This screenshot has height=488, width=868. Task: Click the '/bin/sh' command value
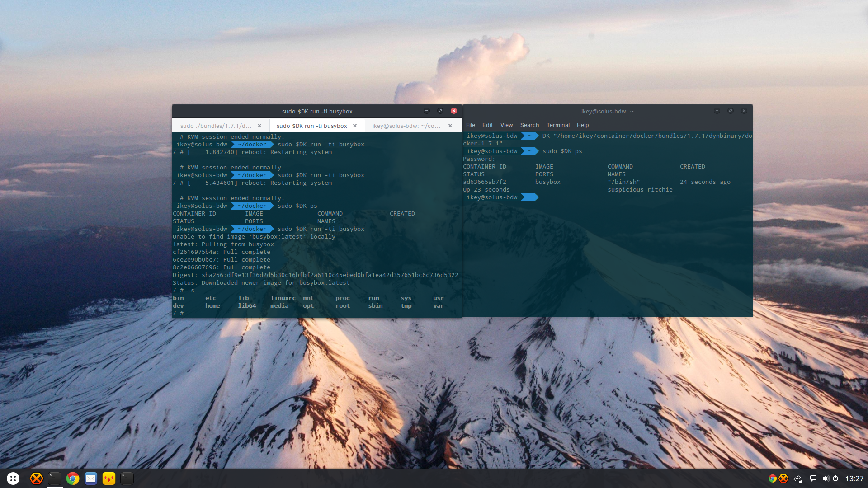(624, 182)
